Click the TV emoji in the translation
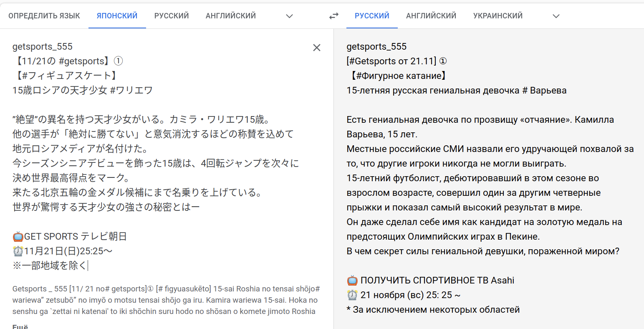Viewport: 644px width, 329px height. 352,281
